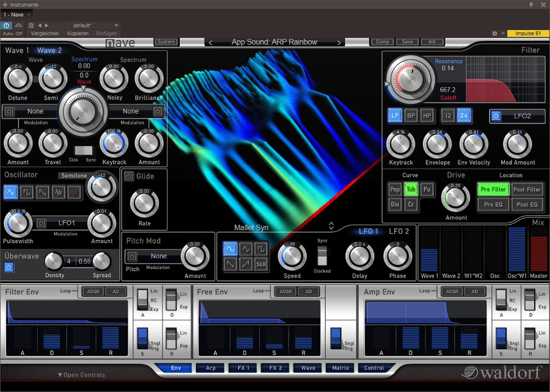Click the plugin power bypass icon

pyautogui.click(x=6, y=25)
